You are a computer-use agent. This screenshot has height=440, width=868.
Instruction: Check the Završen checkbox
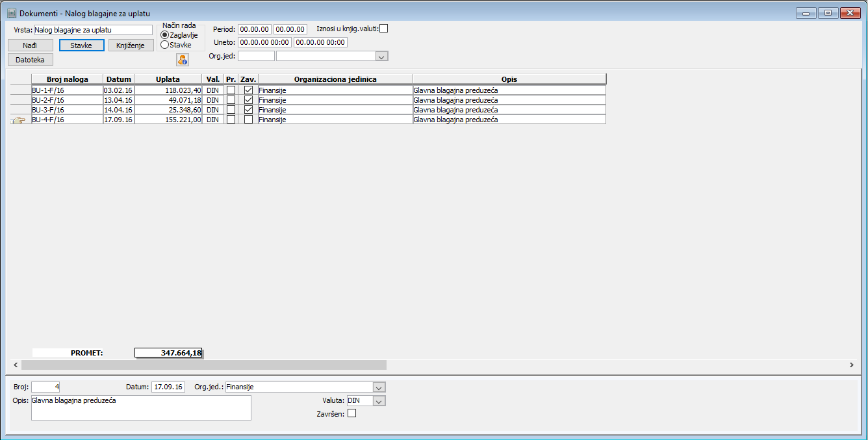tap(352, 413)
